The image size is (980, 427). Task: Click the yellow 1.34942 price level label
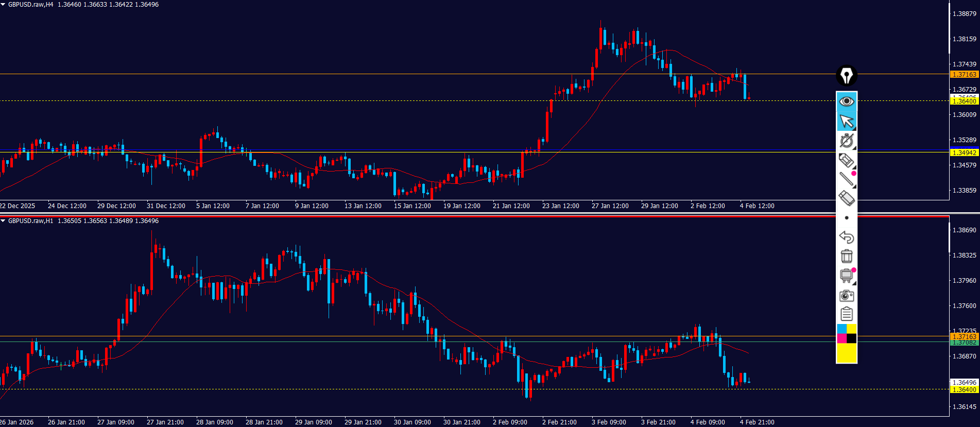[964, 153]
